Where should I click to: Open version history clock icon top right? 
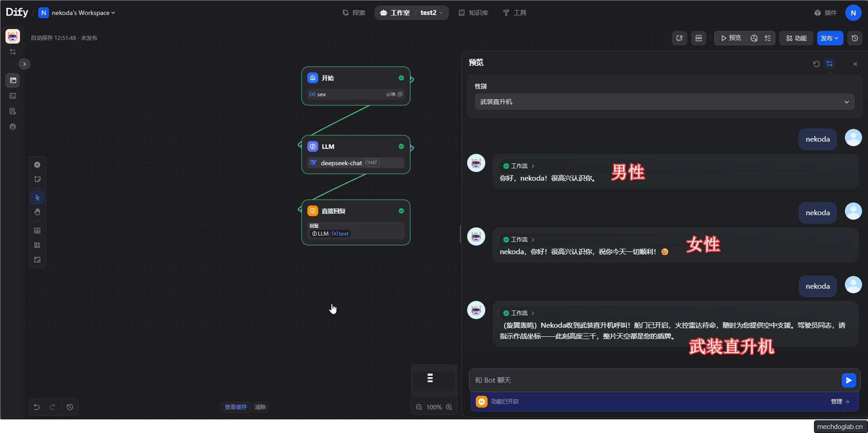[855, 38]
